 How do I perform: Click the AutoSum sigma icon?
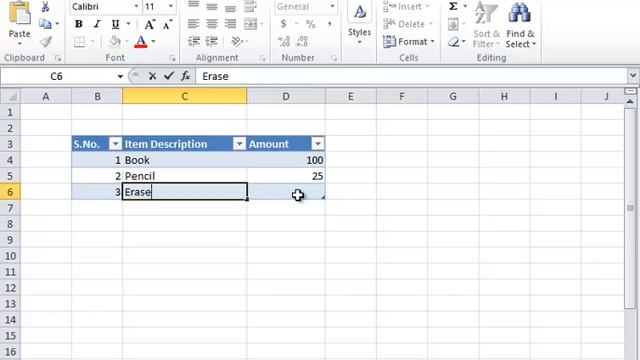coord(453,6)
